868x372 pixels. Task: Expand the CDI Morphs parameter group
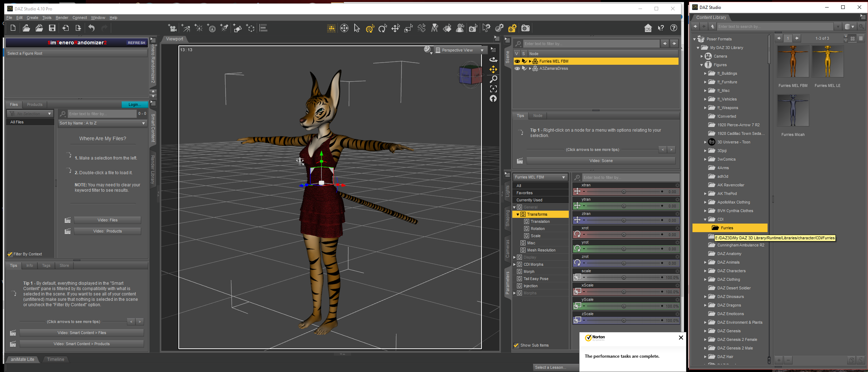pyautogui.click(x=514, y=265)
